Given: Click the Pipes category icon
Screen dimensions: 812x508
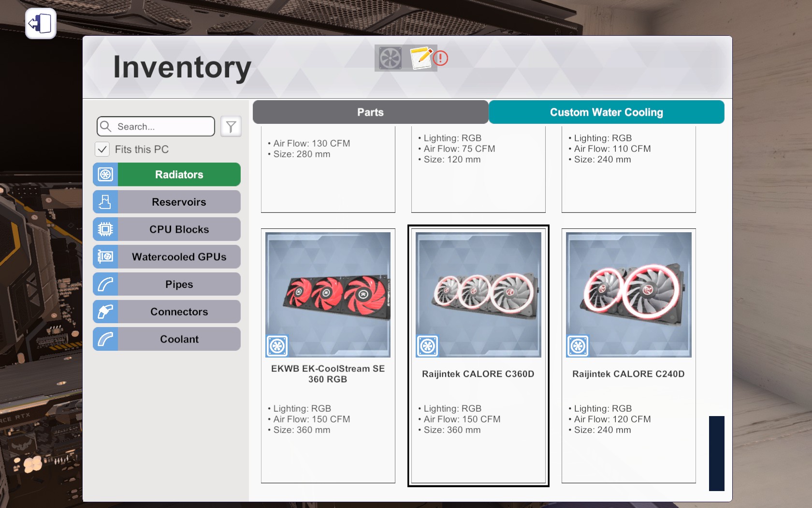Looking at the screenshot, I should tap(105, 284).
